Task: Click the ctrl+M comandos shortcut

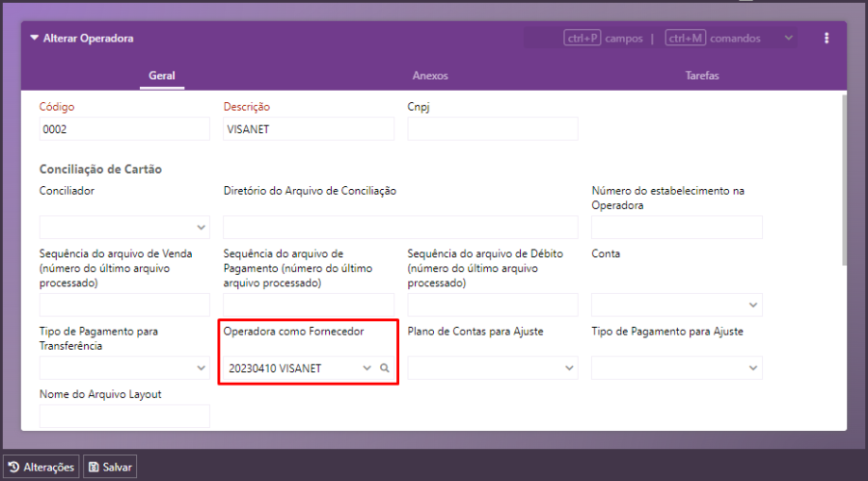Action: pyautogui.click(x=713, y=39)
